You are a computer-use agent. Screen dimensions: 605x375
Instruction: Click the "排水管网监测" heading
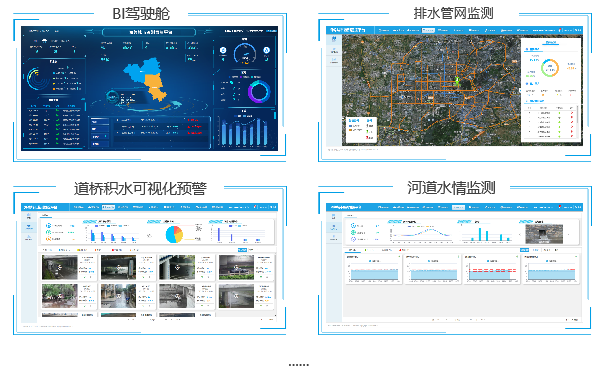(453, 13)
